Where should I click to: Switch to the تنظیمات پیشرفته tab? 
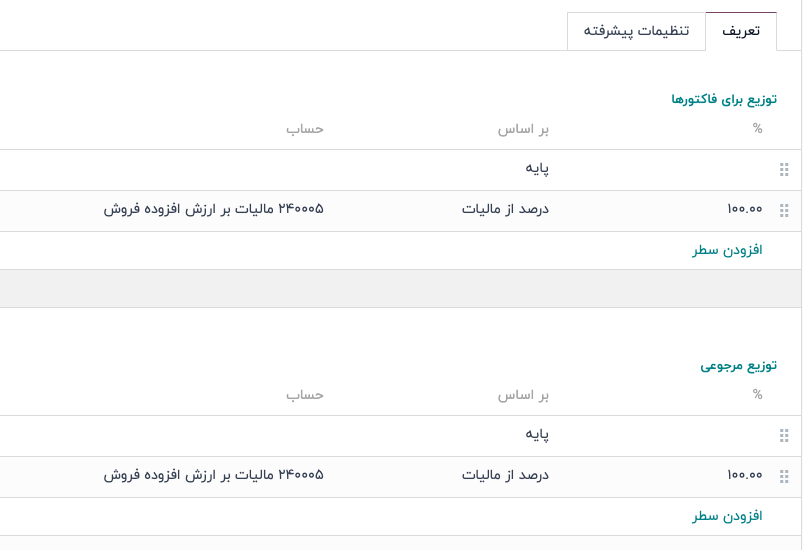click(x=636, y=31)
